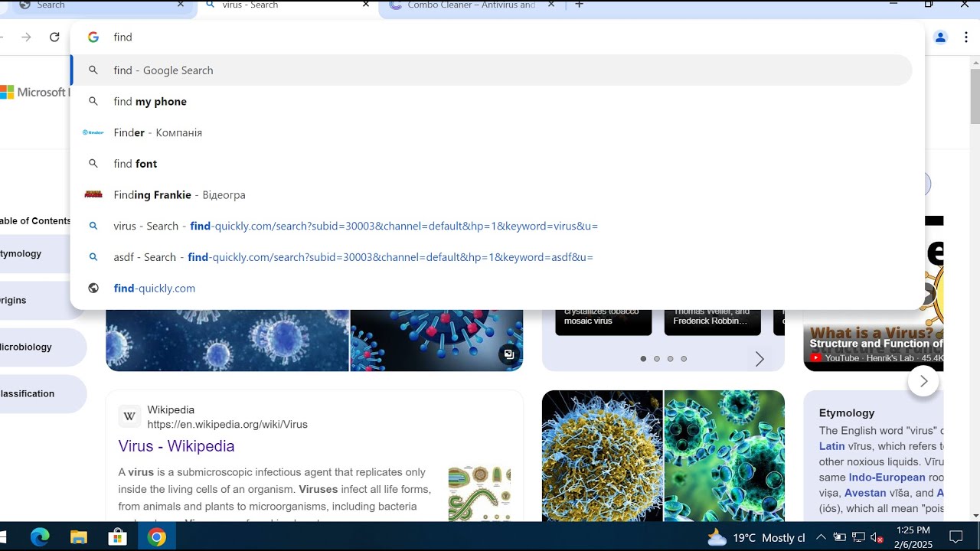Open image viewer icon on virus thumbnail

coord(508,354)
